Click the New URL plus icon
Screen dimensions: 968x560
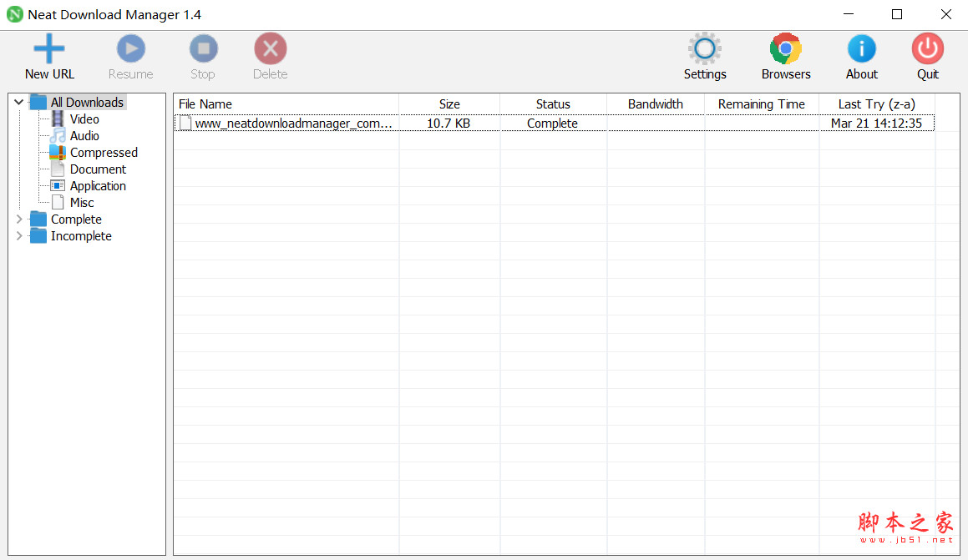tap(48, 48)
